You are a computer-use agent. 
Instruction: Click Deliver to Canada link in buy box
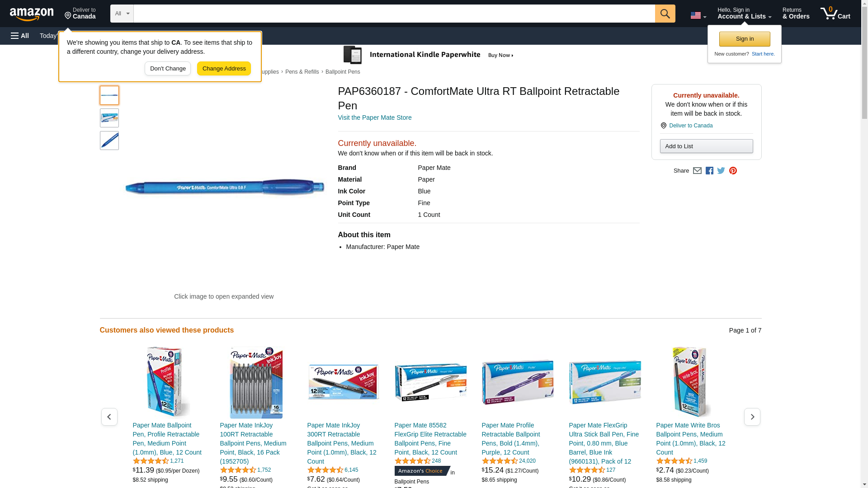pos(690,126)
